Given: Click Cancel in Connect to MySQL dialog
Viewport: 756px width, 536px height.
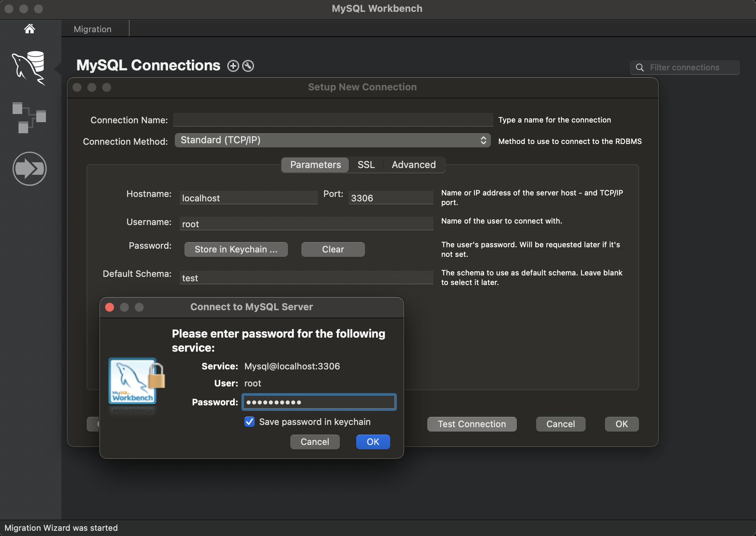Looking at the screenshot, I should pos(314,441).
